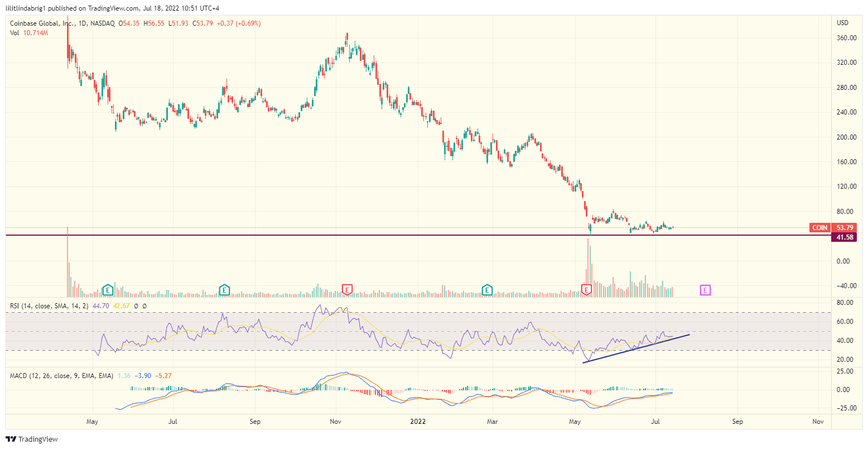
Task: Hide the RSI plot using its eye icon
Action: click(136, 306)
